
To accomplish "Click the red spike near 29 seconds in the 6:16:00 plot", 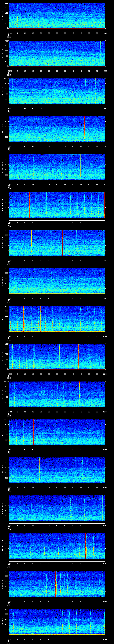I will (x=56, y=584).
